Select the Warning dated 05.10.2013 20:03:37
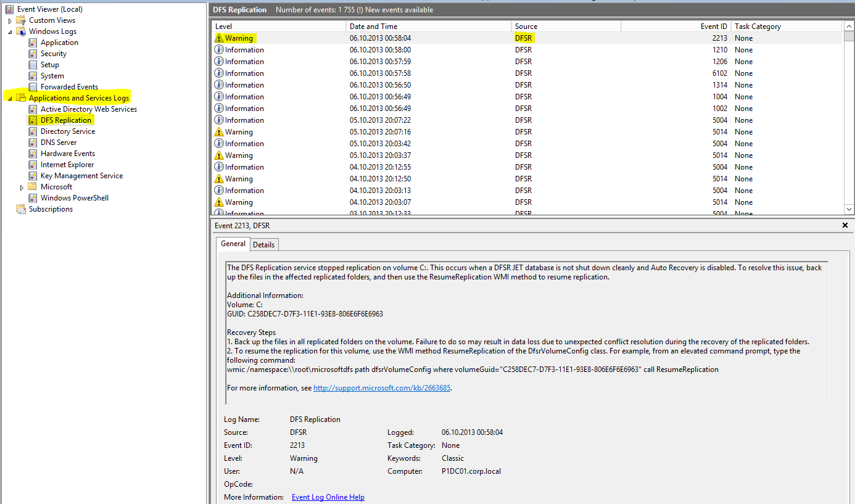 click(x=527, y=155)
